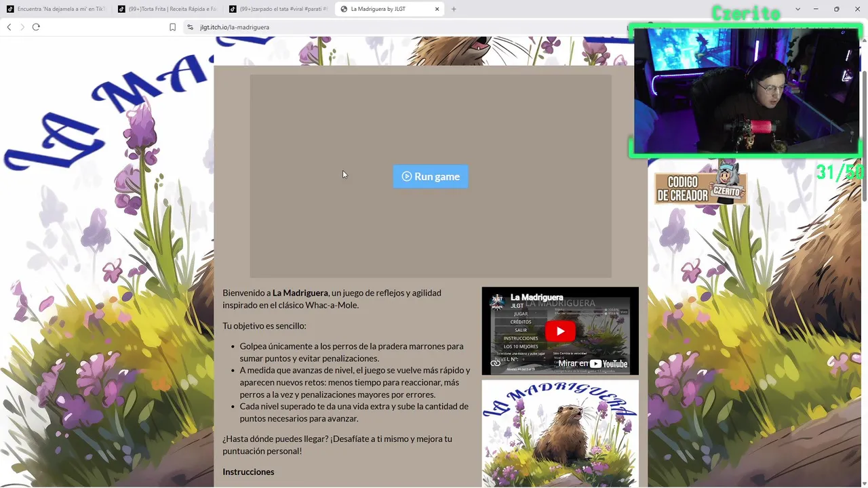The height and width of the screenshot is (488, 868).
Task: Switch to Torta Frita TikTok tab
Action: coord(167,9)
